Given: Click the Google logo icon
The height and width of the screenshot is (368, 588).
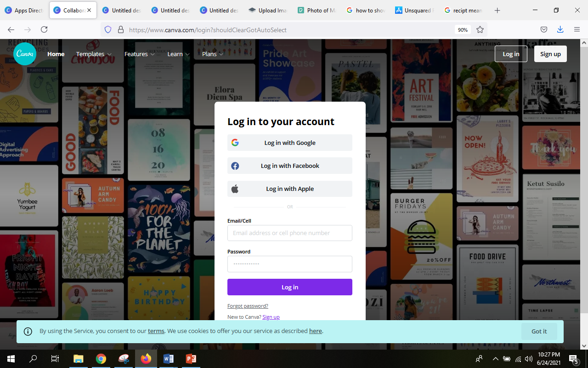Looking at the screenshot, I should pyautogui.click(x=235, y=143).
